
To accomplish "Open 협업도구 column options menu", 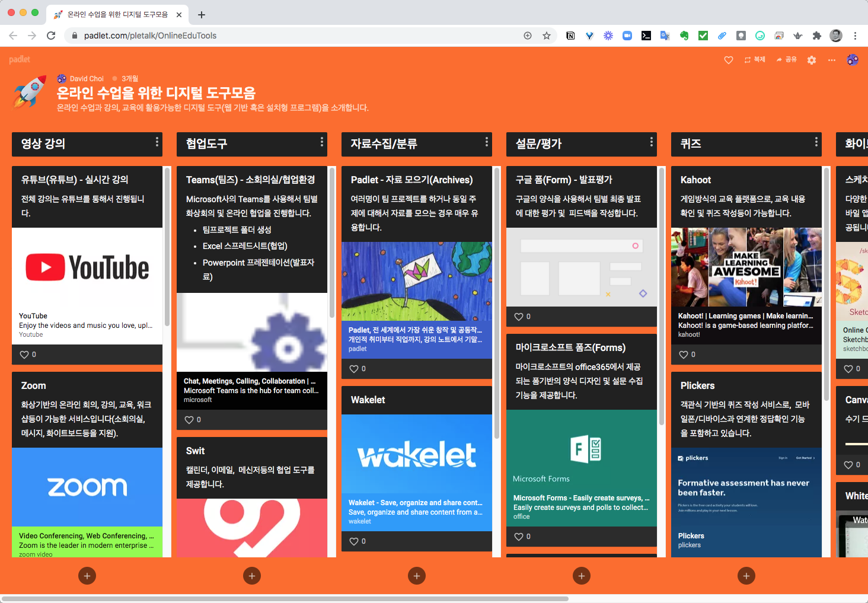I will click(321, 142).
